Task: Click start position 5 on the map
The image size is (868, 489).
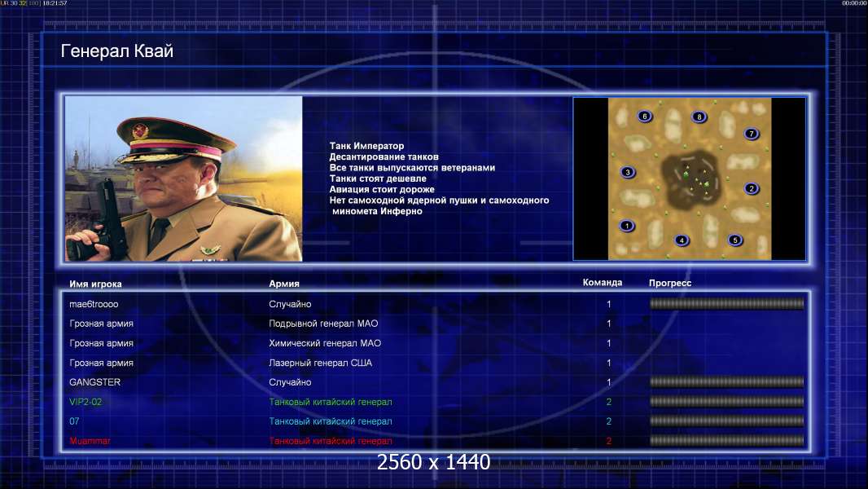Action: tap(734, 240)
